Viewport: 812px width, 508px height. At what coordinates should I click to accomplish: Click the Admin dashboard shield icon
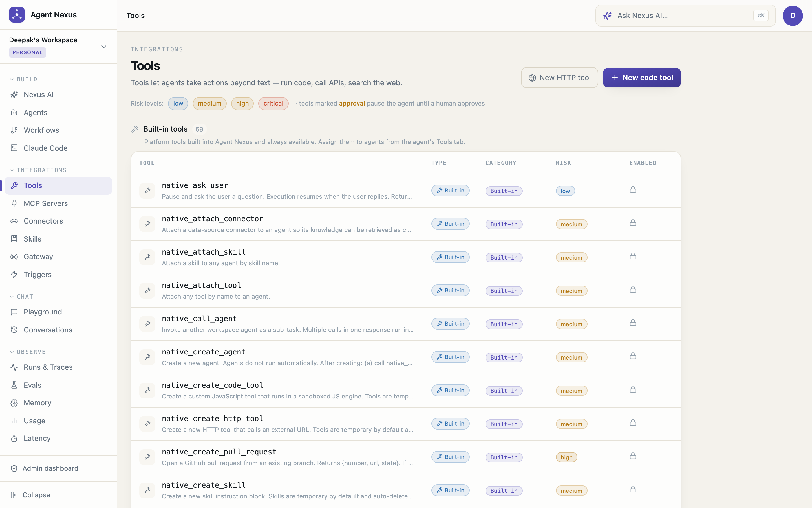coord(14,468)
